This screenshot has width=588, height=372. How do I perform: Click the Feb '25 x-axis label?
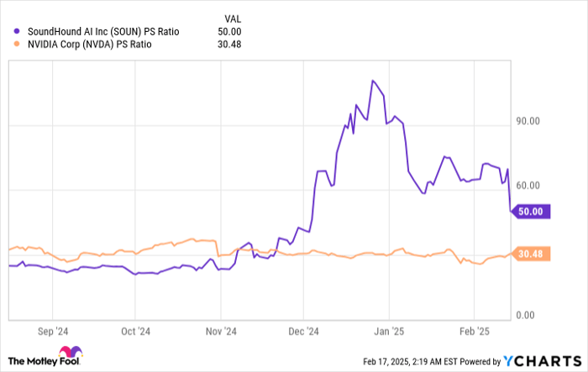tap(475, 332)
